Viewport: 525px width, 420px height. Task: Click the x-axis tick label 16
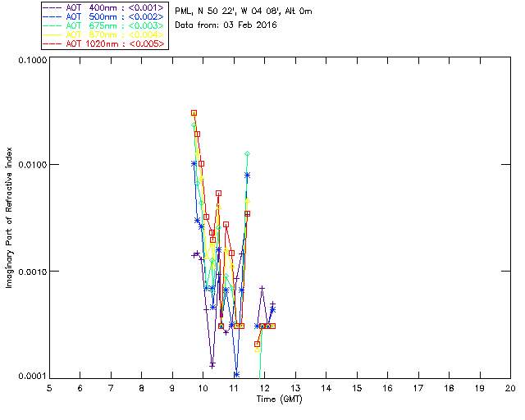(387, 388)
